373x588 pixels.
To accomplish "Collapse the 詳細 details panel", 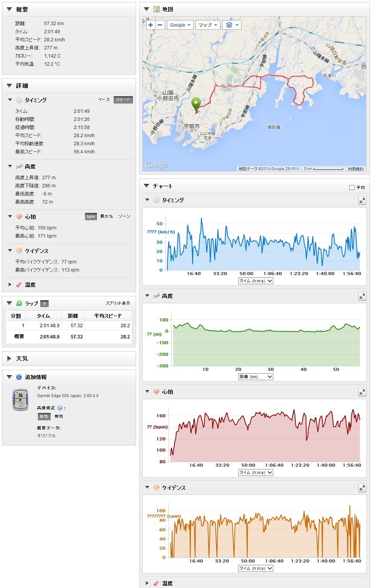I will (9, 86).
